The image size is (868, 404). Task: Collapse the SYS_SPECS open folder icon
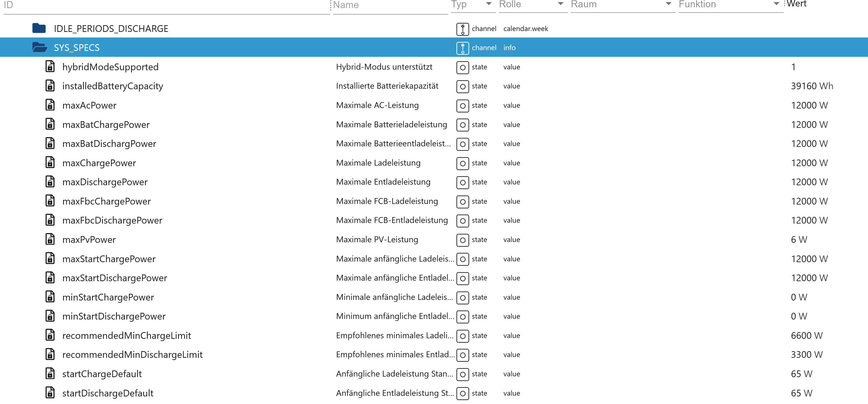tap(40, 47)
